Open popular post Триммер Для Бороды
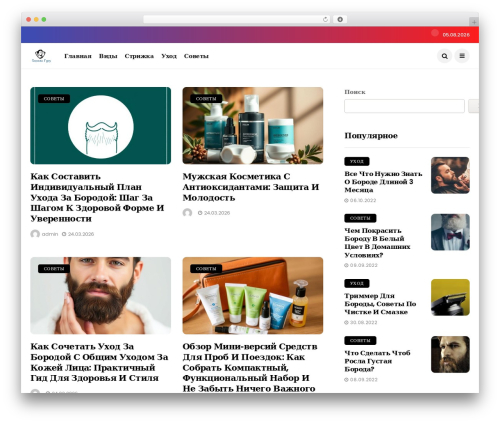This screenshot has width=500, height=423. tap(380, 304)
